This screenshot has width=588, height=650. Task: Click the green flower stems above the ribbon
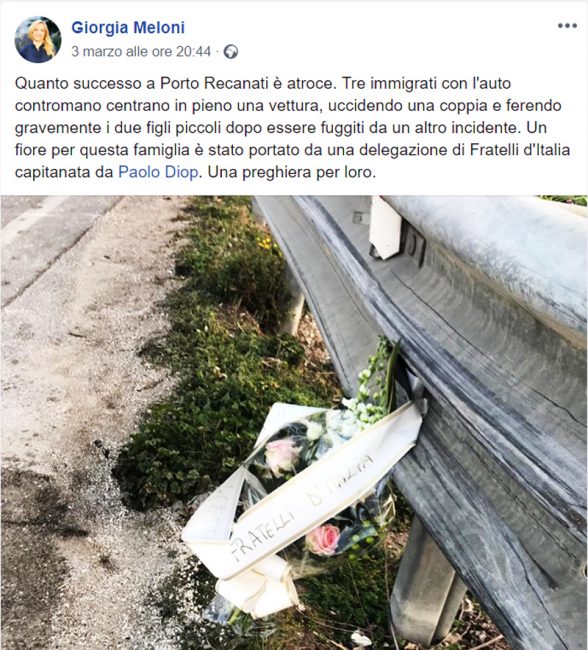[375, 383]
